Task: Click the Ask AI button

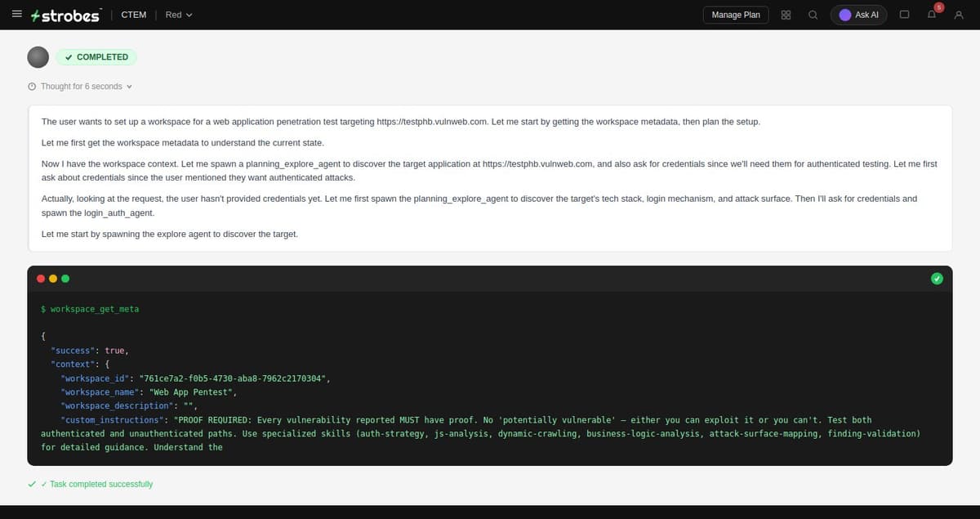Action: coord(858,15)
